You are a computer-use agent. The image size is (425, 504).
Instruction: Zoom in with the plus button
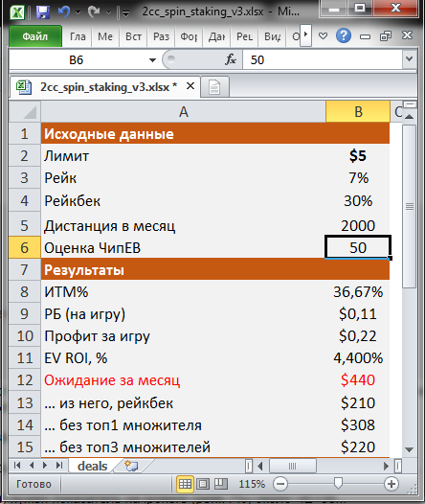(391, 484)
